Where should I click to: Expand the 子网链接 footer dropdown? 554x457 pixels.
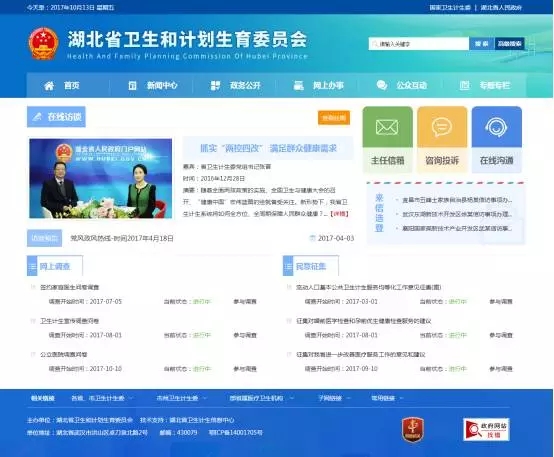[x=334, y=398]
